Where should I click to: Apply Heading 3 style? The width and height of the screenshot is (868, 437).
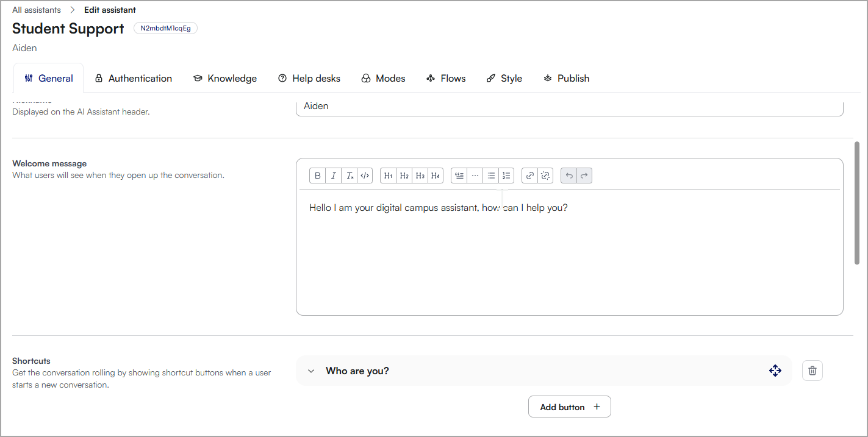pyautogui.click(x=420, y=176)
